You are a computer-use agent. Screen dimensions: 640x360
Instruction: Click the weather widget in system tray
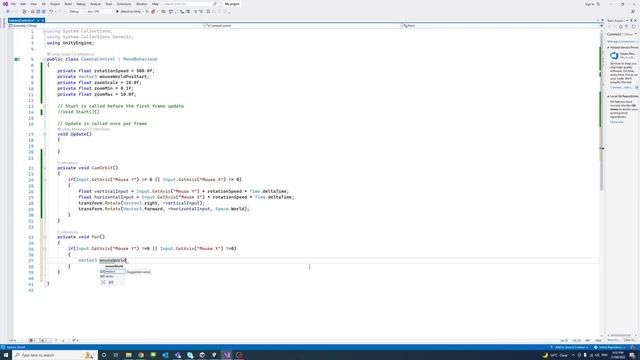[x=555, y=355]
